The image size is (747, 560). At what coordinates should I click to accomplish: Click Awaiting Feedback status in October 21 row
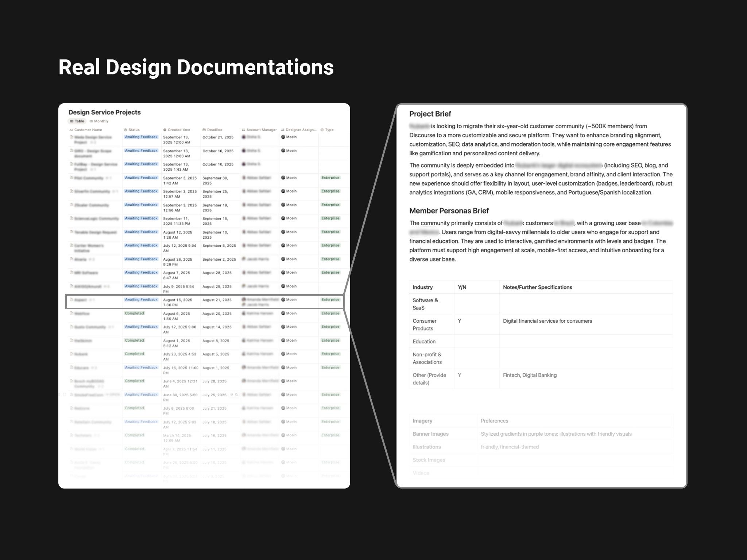141,137
